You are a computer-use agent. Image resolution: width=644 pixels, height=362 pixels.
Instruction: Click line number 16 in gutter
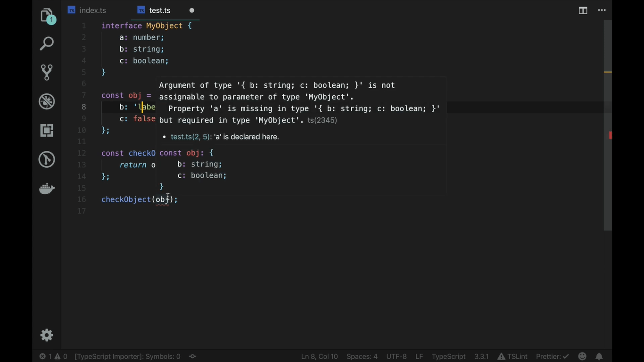click(82, 200)
